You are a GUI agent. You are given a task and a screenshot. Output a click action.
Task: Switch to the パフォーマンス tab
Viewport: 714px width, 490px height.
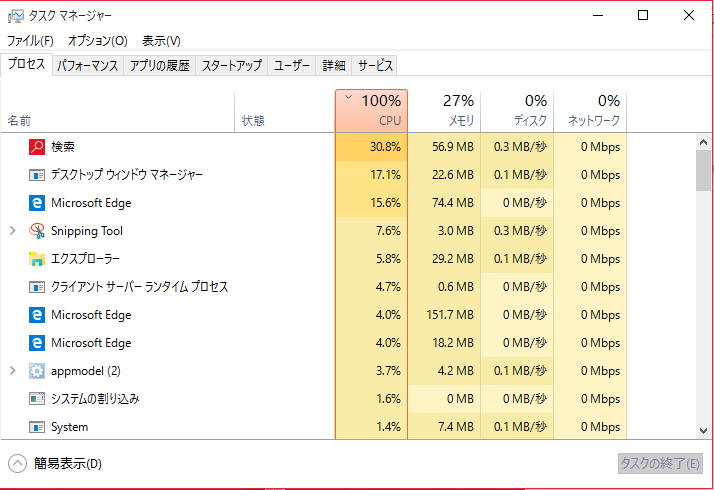[87, 66]
